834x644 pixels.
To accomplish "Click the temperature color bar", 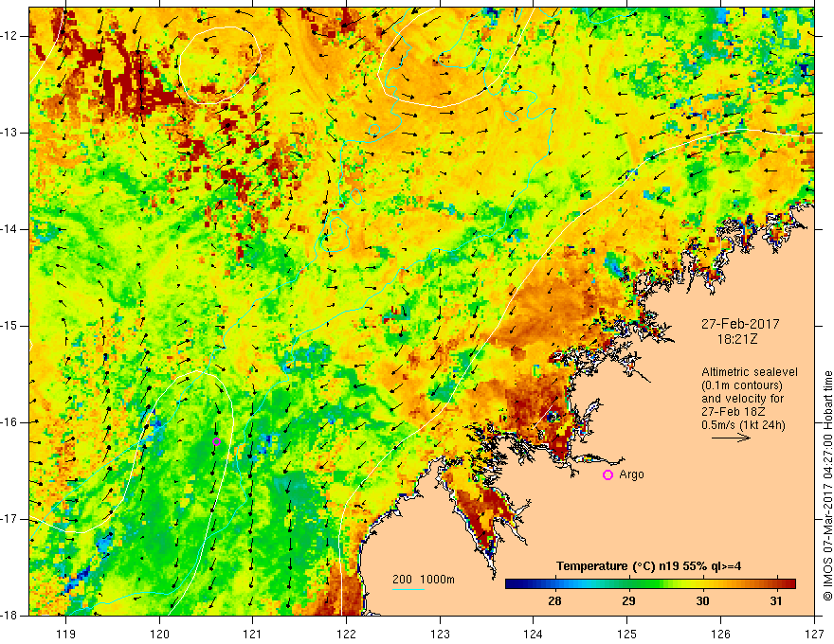I will click(x=650, y=583).
